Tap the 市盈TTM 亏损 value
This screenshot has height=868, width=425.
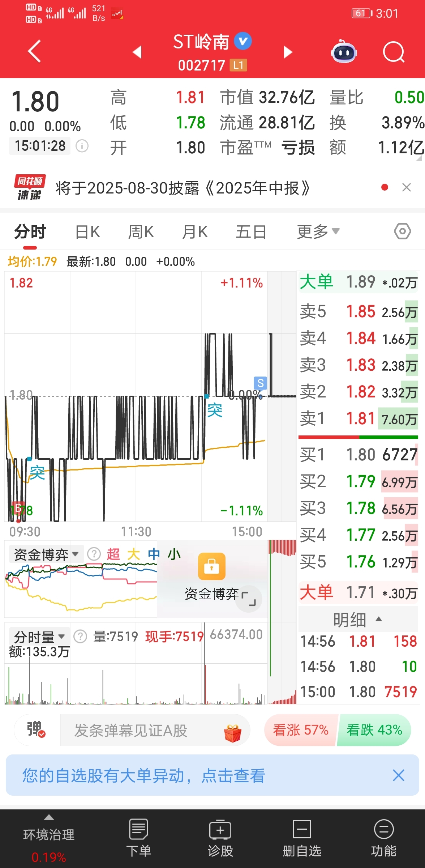coord(298,148)
